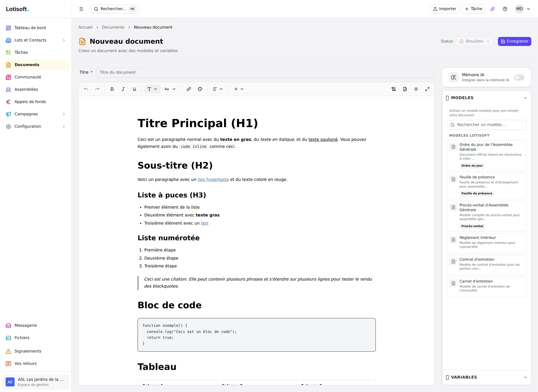Open the text style T dropdown

point(152,89)
